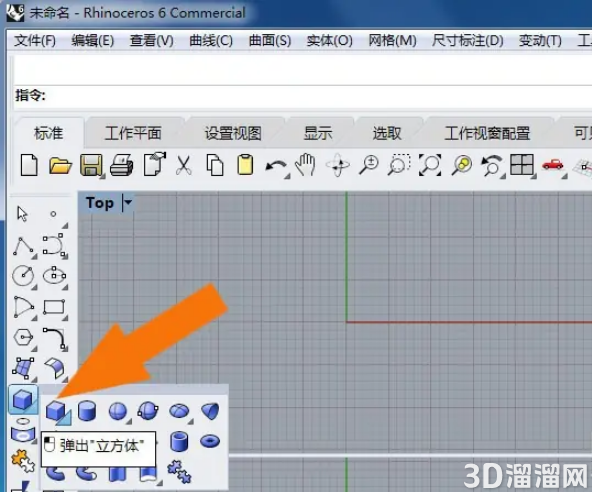This screenshot has width=592, height=492.
Task: Click the 指令 command input field
Action: coord(303,96)
